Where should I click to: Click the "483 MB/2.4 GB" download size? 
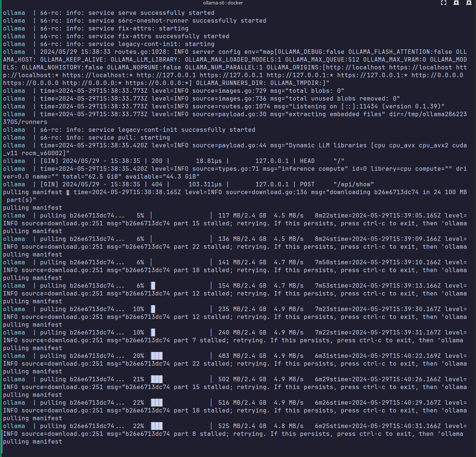click(x=242, y=356)
